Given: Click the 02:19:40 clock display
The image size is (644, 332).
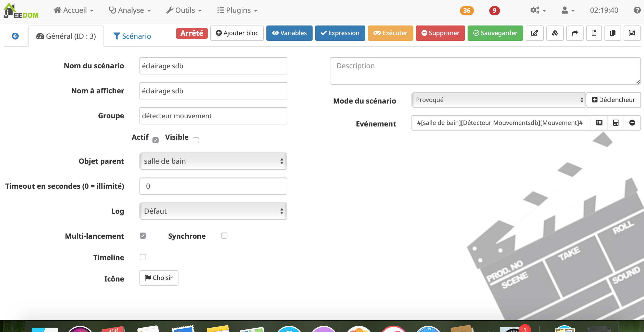Looking at the screenshot, I should pos(604,10).
